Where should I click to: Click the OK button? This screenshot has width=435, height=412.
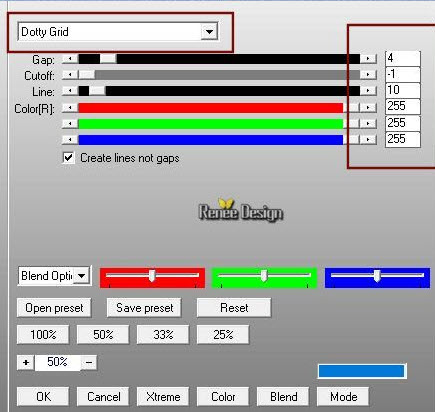point(43,397)
